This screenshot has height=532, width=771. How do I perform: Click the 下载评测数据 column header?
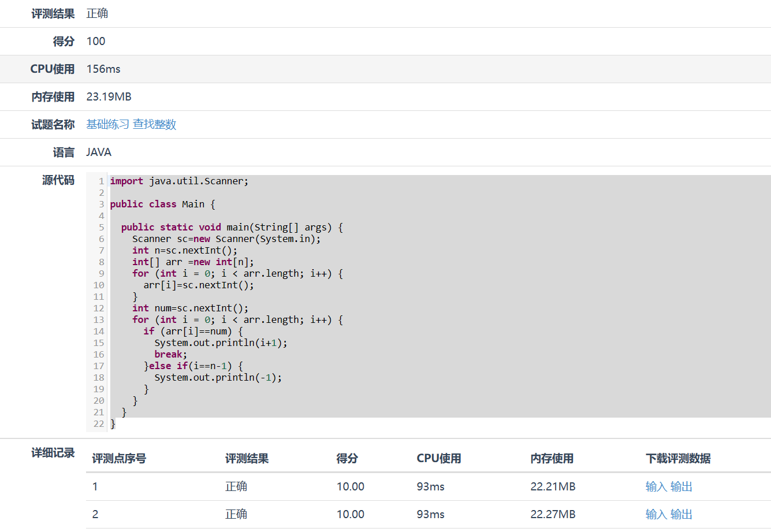[678, 459]
